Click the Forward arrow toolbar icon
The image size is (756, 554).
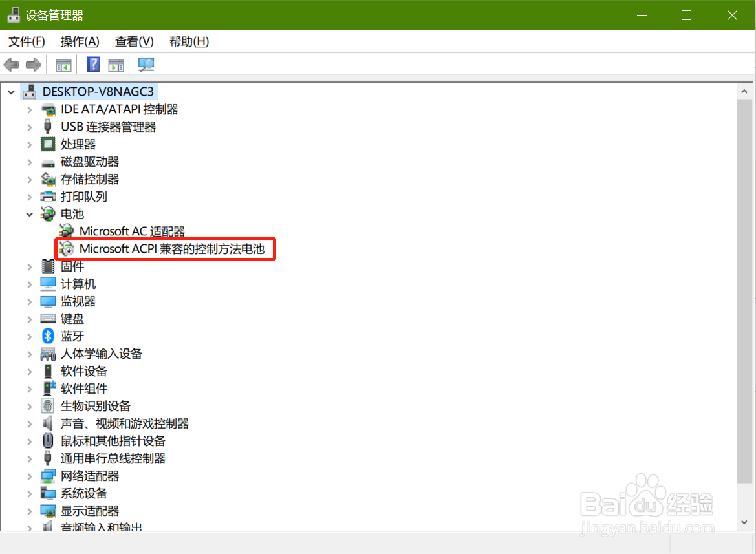(33, 65)
